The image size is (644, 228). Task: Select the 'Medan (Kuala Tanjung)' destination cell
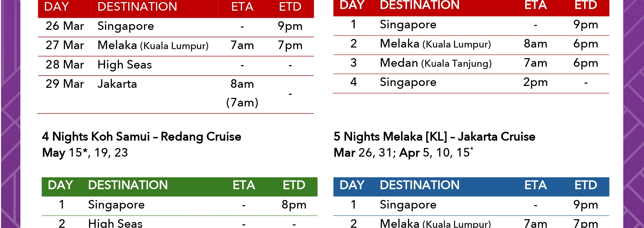(436, 63)
